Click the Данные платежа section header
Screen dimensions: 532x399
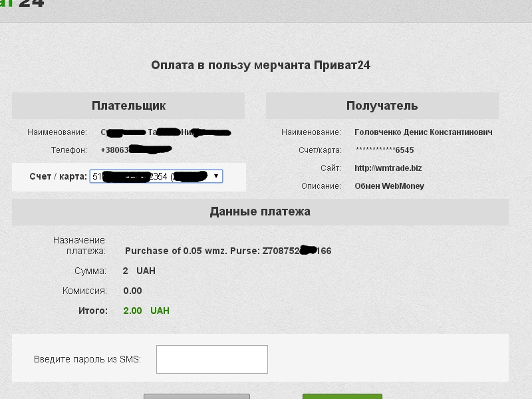pos(260,211)
